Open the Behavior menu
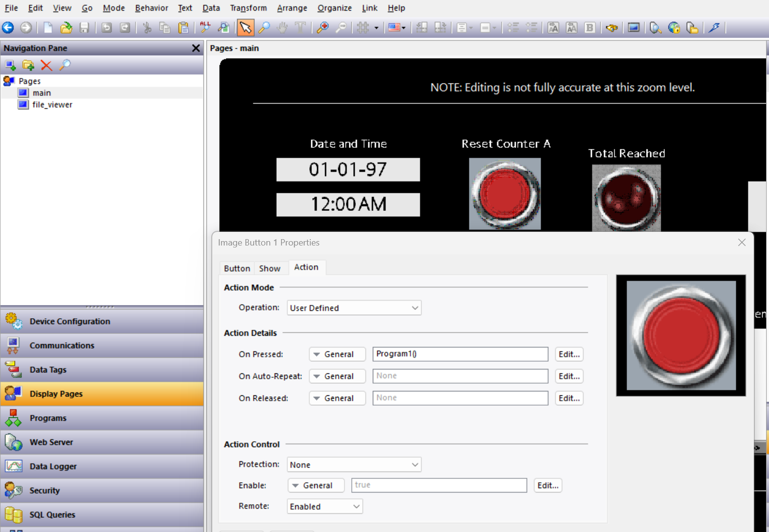 click(x=151, y=8)
